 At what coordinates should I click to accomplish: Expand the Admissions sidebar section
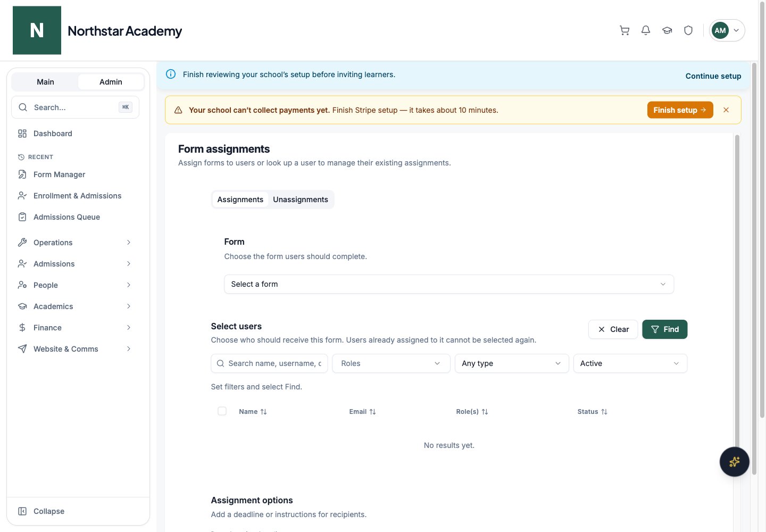pos(75,264)
